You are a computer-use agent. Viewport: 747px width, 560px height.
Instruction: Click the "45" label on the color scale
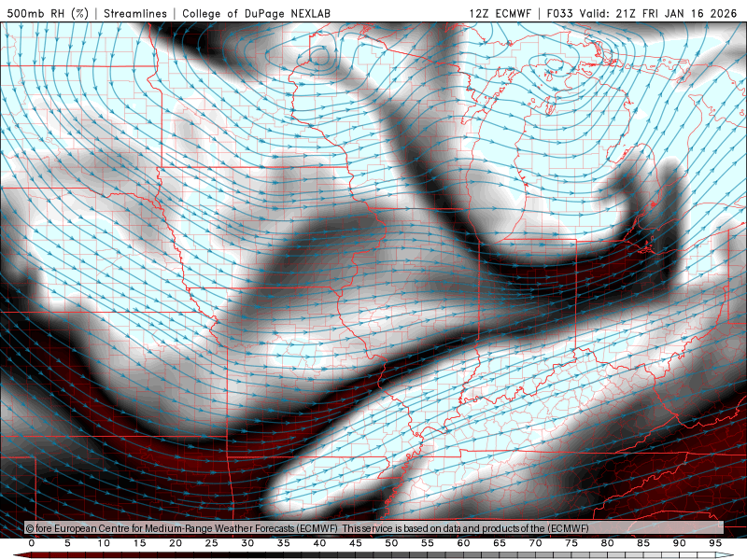tap(356, 543)
